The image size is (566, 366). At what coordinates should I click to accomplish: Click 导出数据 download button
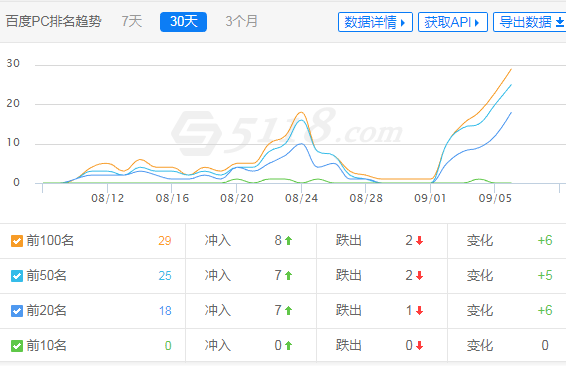530,22
